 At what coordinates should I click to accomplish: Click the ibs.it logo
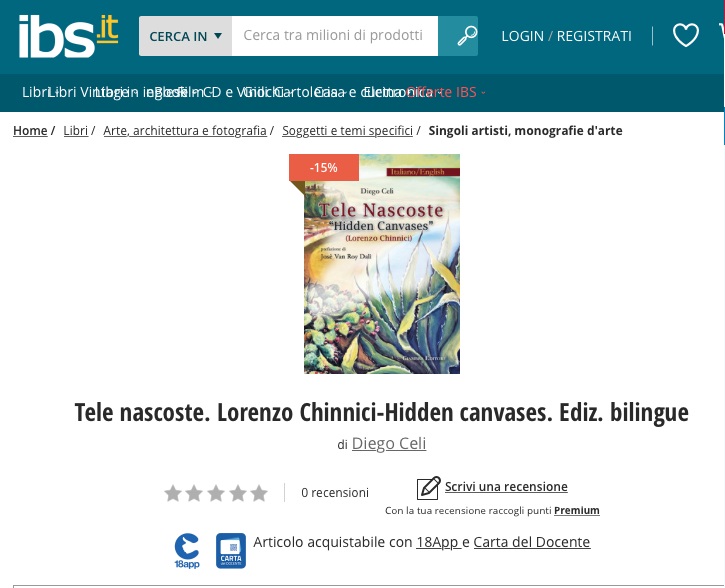point(68,37)
